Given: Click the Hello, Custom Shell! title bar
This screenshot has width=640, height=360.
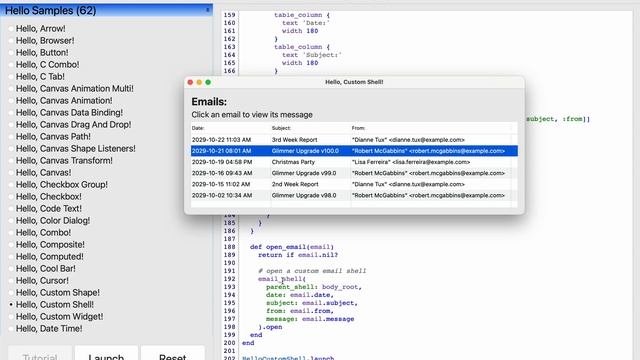Looking at the screenshot, I should pos(354,82).
